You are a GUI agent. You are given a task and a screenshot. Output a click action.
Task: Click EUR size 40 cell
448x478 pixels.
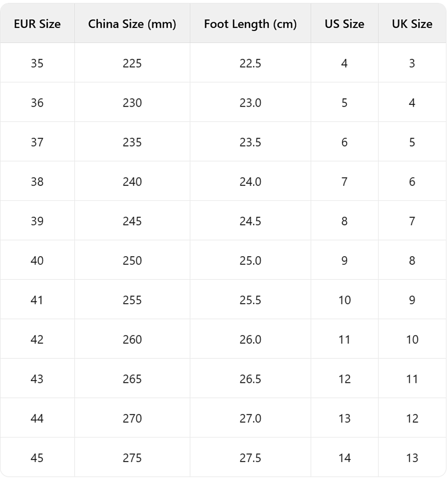click(x=37, y=260)
